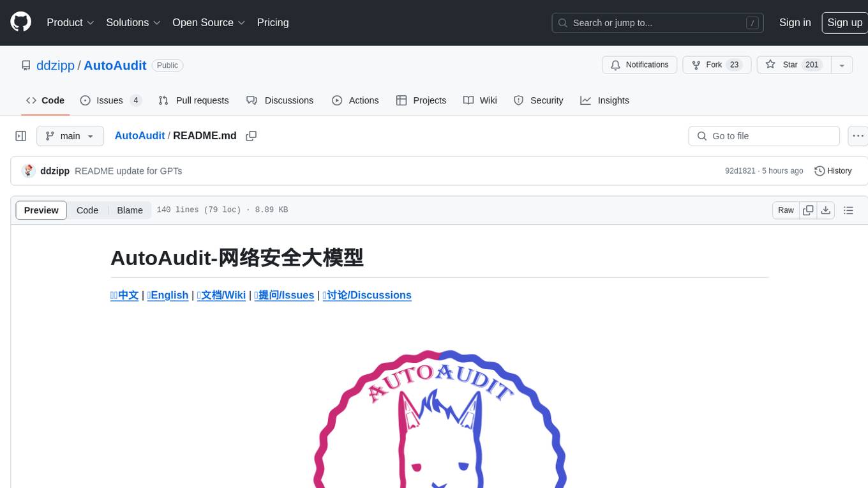The height and width of the screenshot is (488, 868).
Task: Click Sign in link
Action: pos(795,22)
